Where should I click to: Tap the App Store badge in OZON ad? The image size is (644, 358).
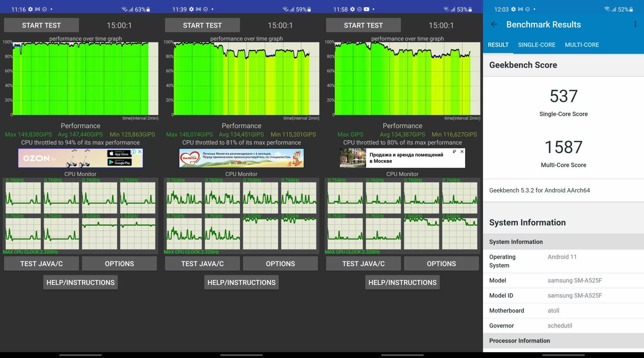[x=119, y=154]
